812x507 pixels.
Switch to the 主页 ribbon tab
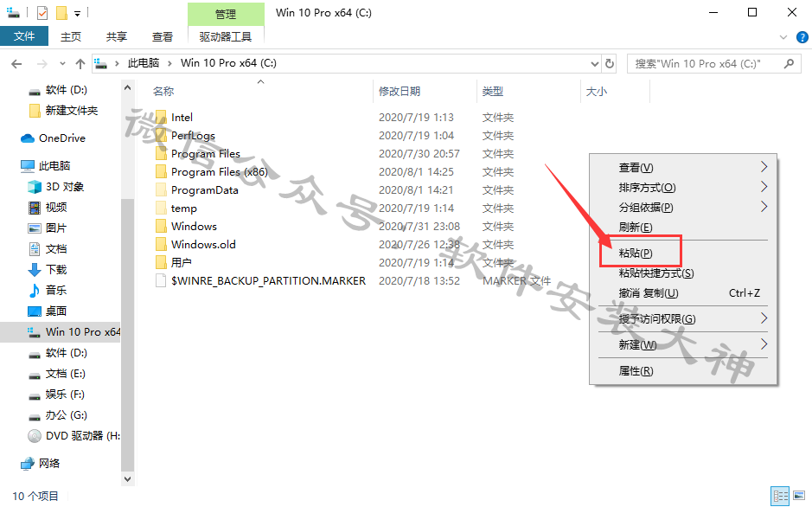point(71,36)
